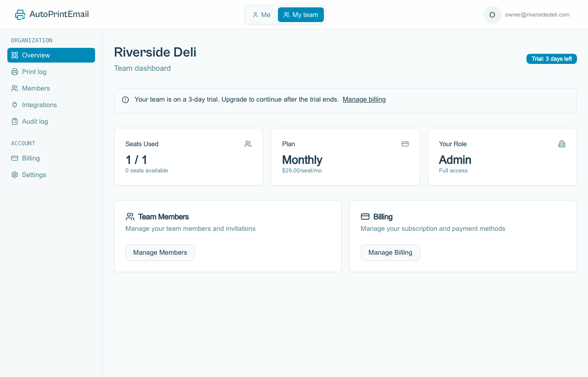588x377 pixels.
Task: Click the owner@riversidedeli.com account email
Action: [x=537, y=15]
